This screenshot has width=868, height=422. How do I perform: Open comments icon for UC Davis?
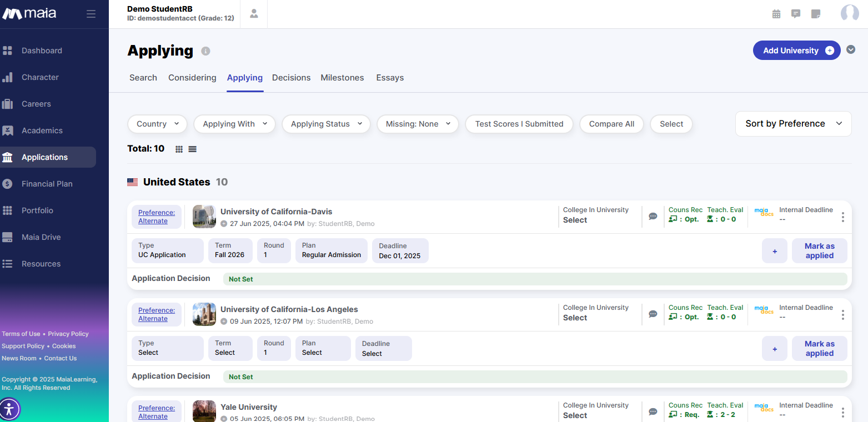coord(653,216)
